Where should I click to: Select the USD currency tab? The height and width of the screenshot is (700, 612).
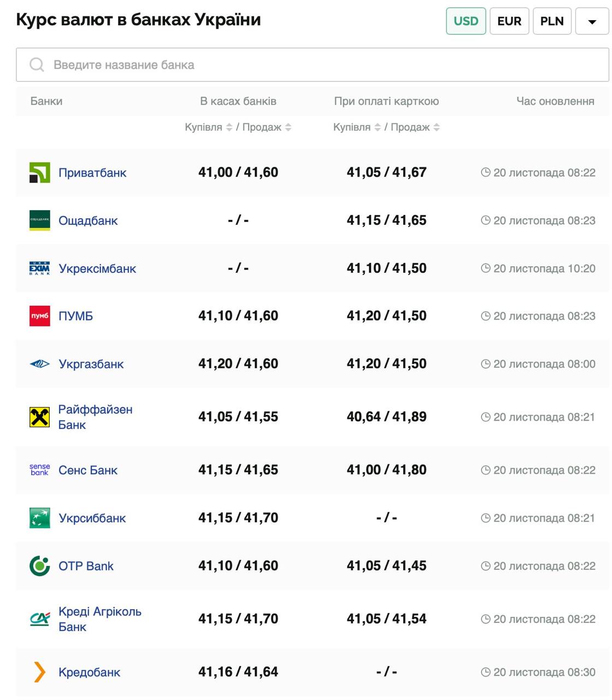click(466, 21)
